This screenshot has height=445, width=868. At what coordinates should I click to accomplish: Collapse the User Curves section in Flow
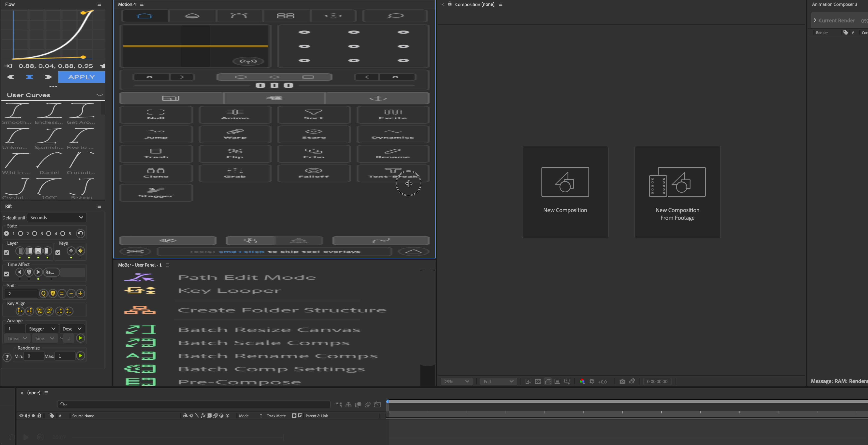pos(100,95)
